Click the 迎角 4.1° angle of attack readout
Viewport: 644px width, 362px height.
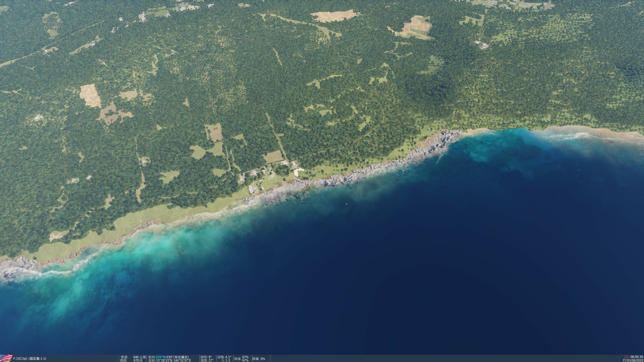pos(224,357)
